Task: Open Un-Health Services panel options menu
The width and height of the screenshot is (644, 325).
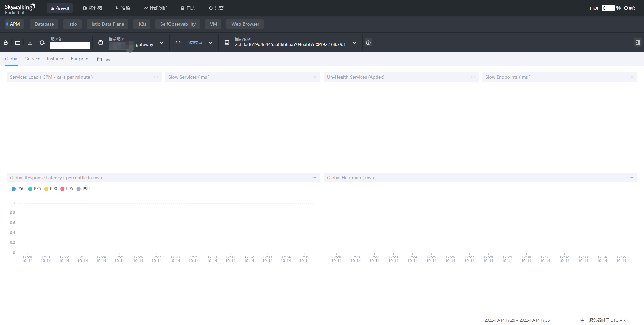Action: click(473, 77)
